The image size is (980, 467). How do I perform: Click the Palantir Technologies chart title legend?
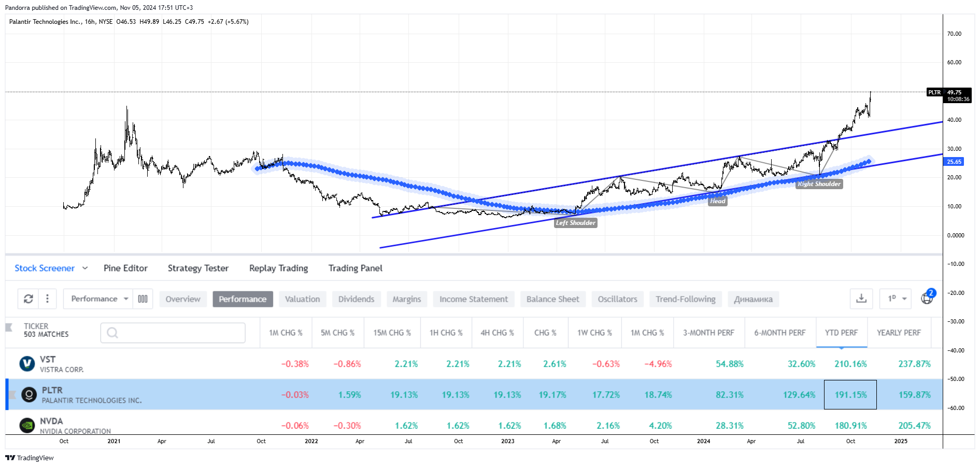coord(129,22)
